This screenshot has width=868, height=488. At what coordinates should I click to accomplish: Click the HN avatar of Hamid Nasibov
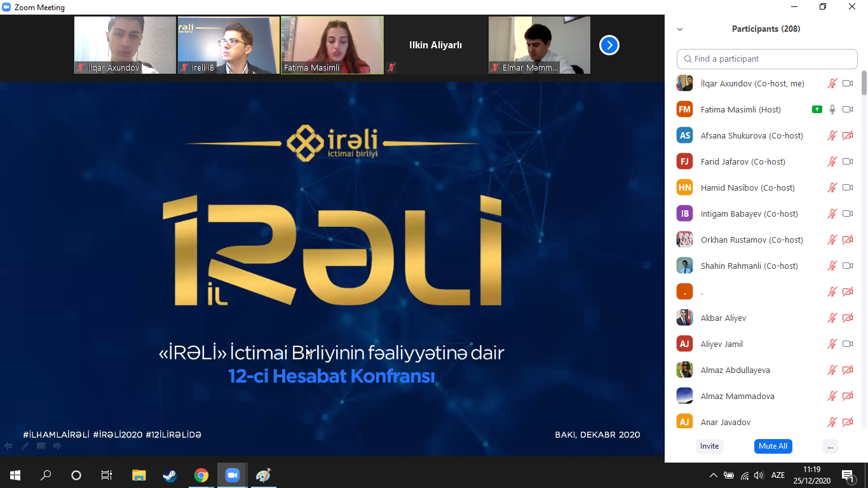684,187
